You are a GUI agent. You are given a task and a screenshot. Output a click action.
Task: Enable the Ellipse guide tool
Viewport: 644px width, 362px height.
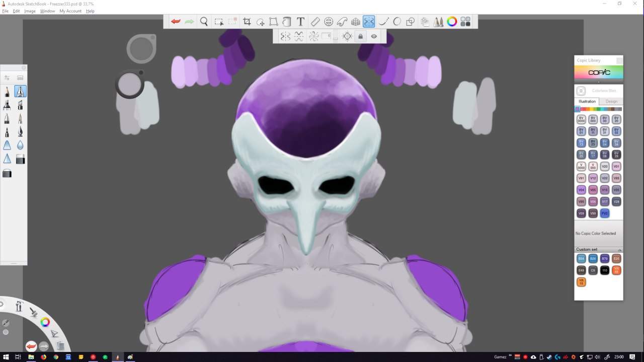[x=329, y=22]
